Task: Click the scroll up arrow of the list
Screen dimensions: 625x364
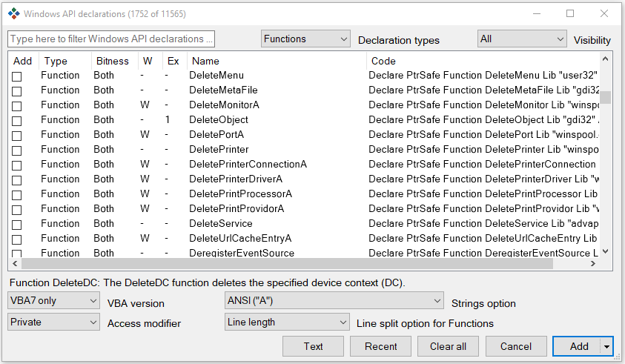Action: click(x=606, y=59)
